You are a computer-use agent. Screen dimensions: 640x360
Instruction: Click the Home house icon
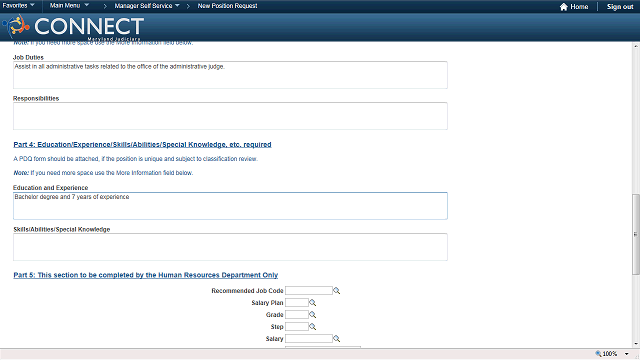(564, 7)
